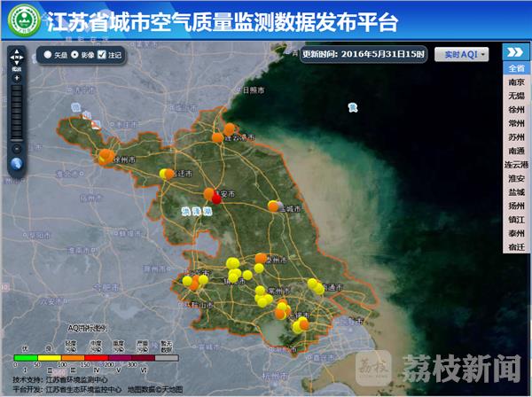Click the 更新时间 timestamp box
Image resolution: width=532 pixels, height=397 pixels.
coord(364,54)
